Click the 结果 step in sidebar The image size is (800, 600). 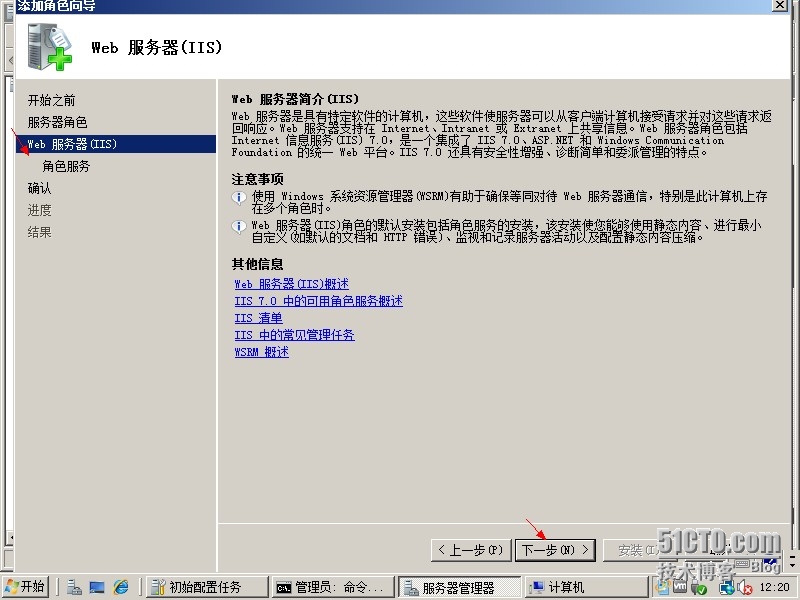(39, 232)
